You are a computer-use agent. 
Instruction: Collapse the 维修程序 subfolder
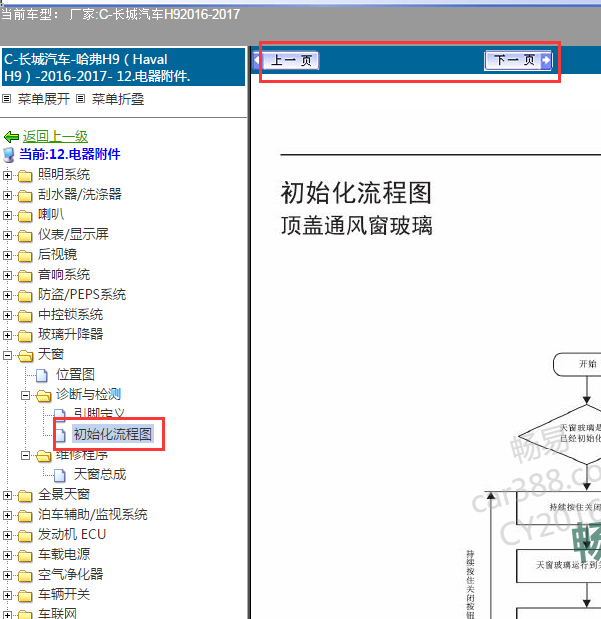click(x=25, y=456)
